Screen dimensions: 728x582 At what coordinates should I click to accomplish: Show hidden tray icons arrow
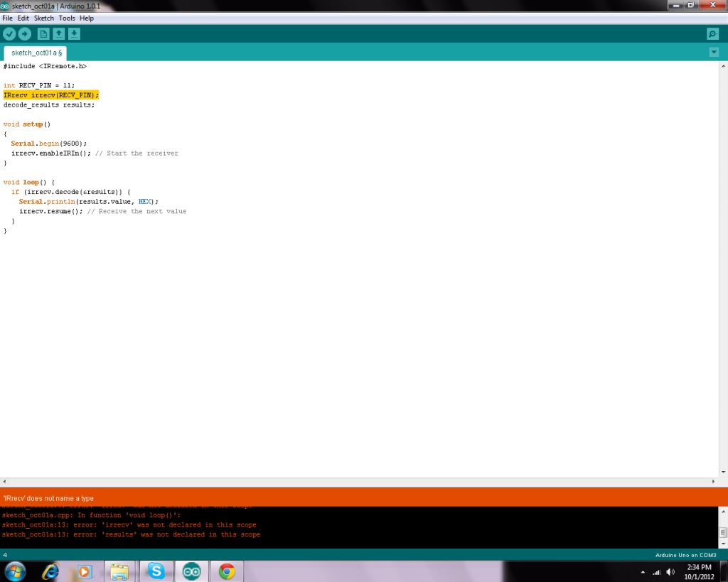click(x=643, y=572)
